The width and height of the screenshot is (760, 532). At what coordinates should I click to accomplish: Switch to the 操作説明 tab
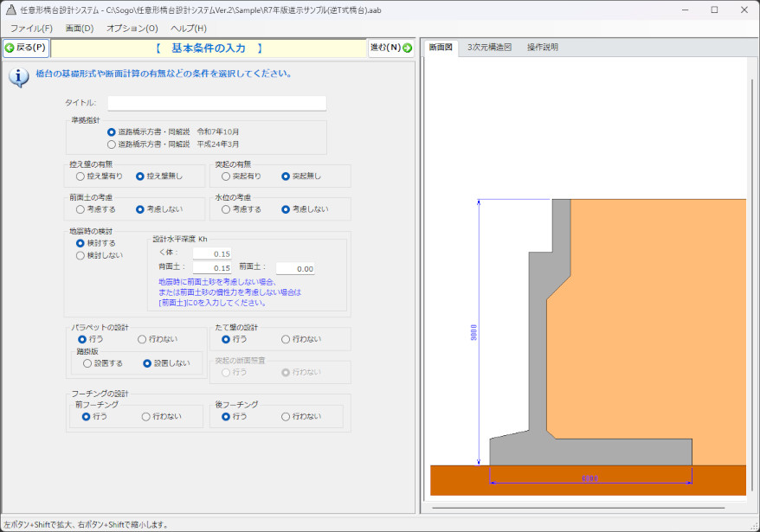pos(543,48)
